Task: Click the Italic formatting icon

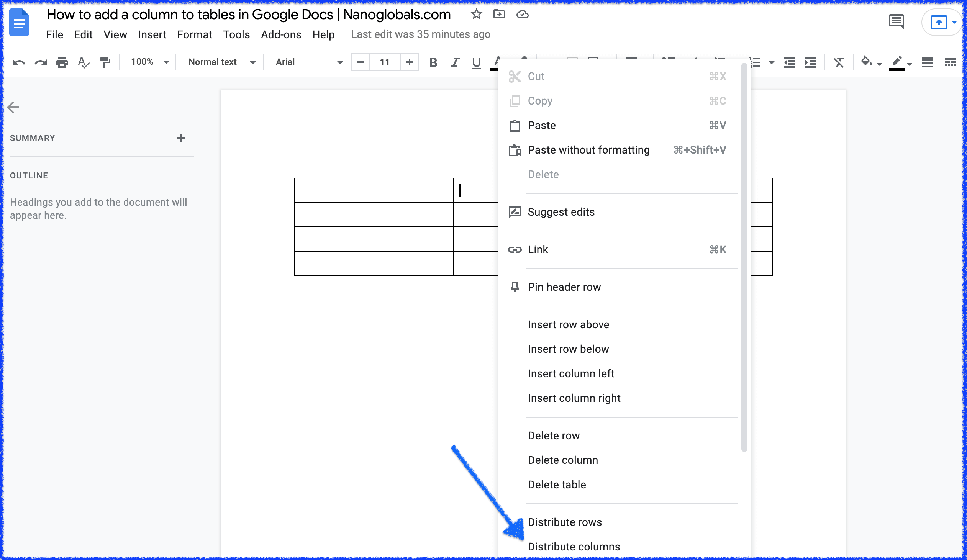Action: click(x=454, y=62)
